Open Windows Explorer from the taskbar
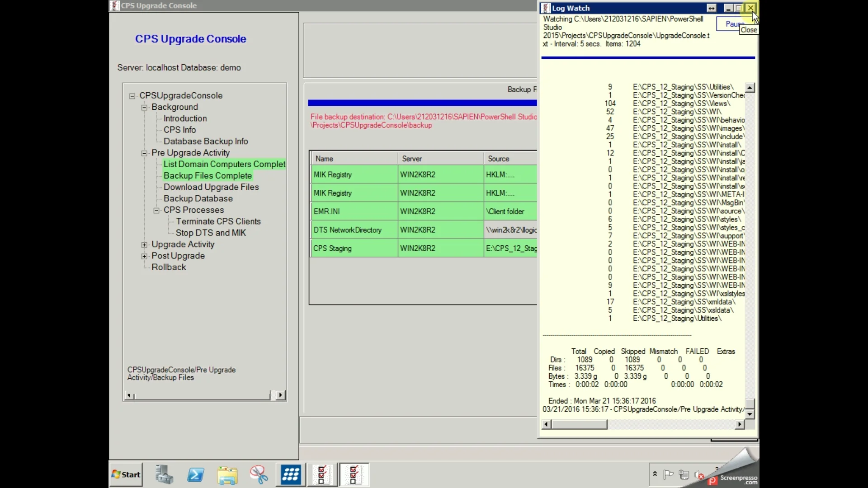The height and width of the screenshot is (488, 868). (227, 474)
